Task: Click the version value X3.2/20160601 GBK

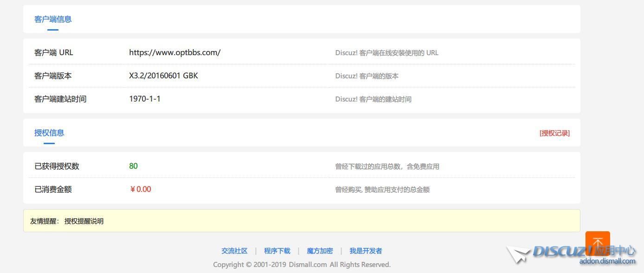Action: click(163, 76)
